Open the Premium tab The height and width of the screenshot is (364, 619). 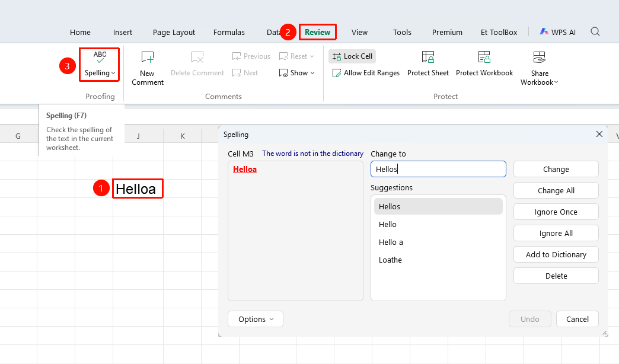coord(447,33)
